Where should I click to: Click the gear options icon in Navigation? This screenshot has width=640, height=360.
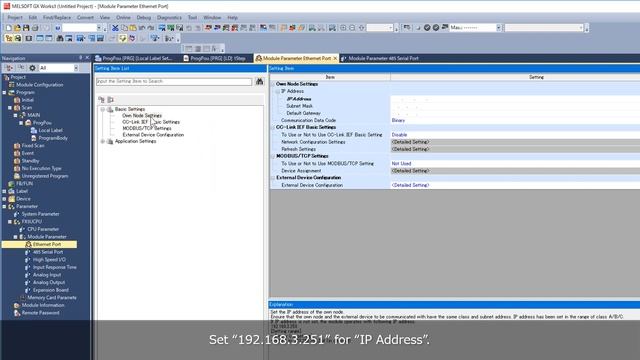pos(32,68)
